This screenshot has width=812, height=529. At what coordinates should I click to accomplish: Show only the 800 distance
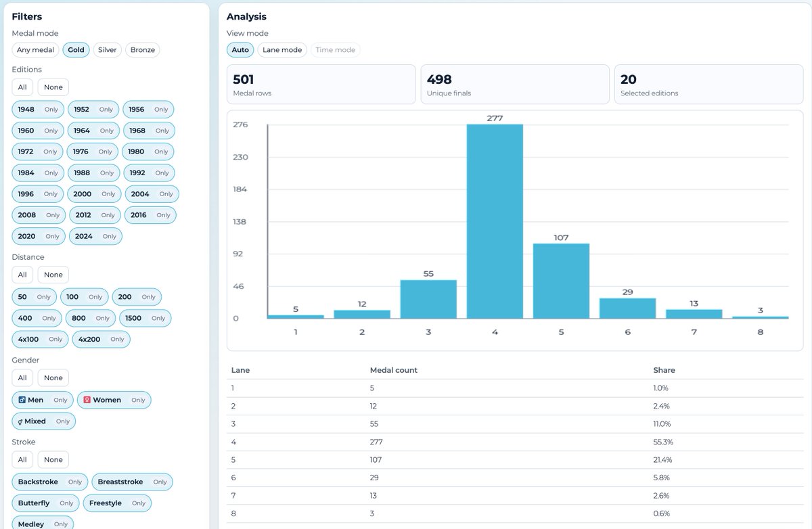[102, 318]
